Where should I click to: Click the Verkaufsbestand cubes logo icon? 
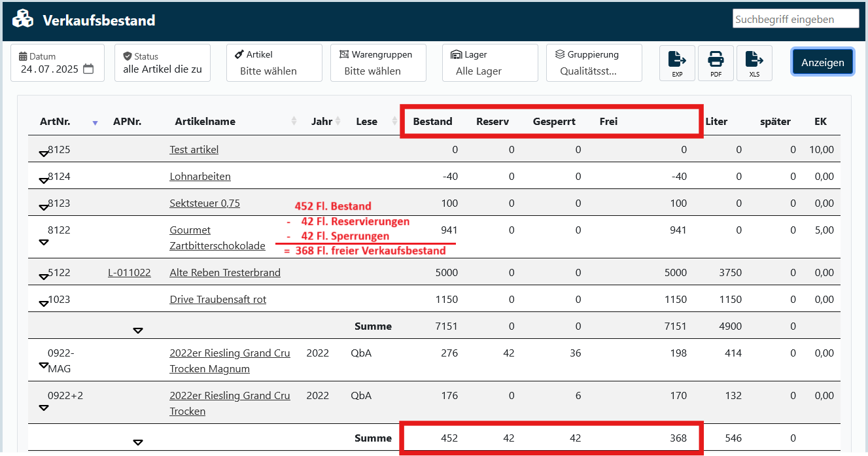(23, 20)
